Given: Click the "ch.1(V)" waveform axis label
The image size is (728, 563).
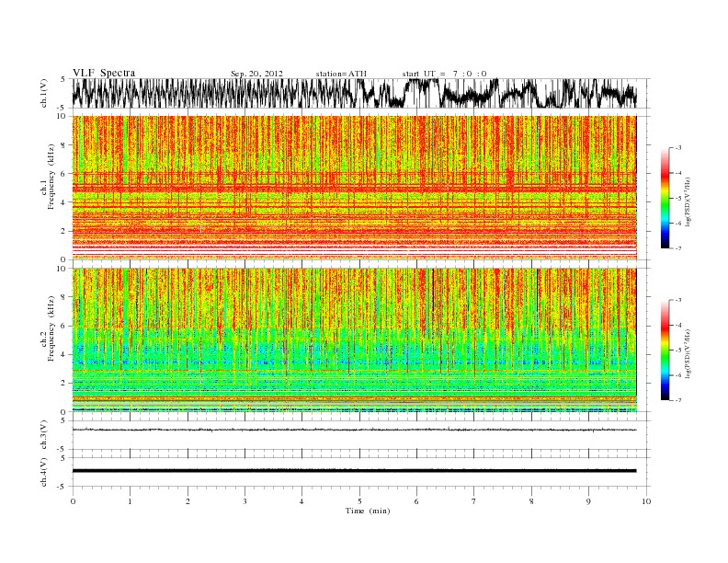Looking at the screenshot, I should coord(44,93).
